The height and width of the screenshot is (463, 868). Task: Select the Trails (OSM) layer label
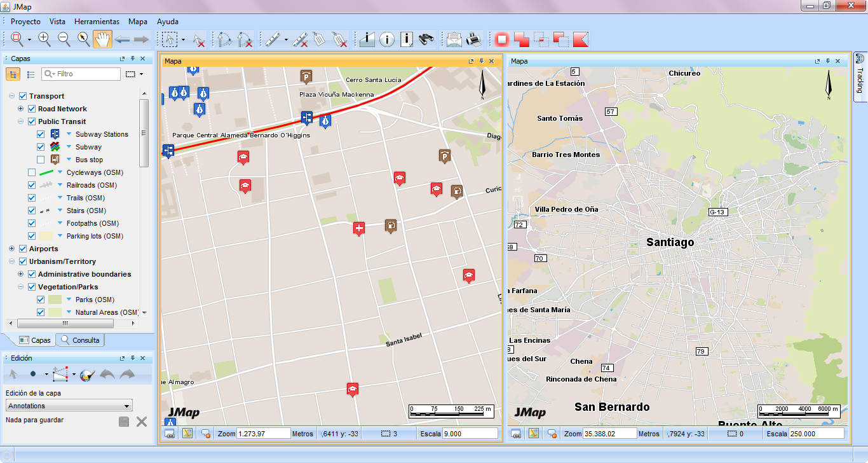86,198
